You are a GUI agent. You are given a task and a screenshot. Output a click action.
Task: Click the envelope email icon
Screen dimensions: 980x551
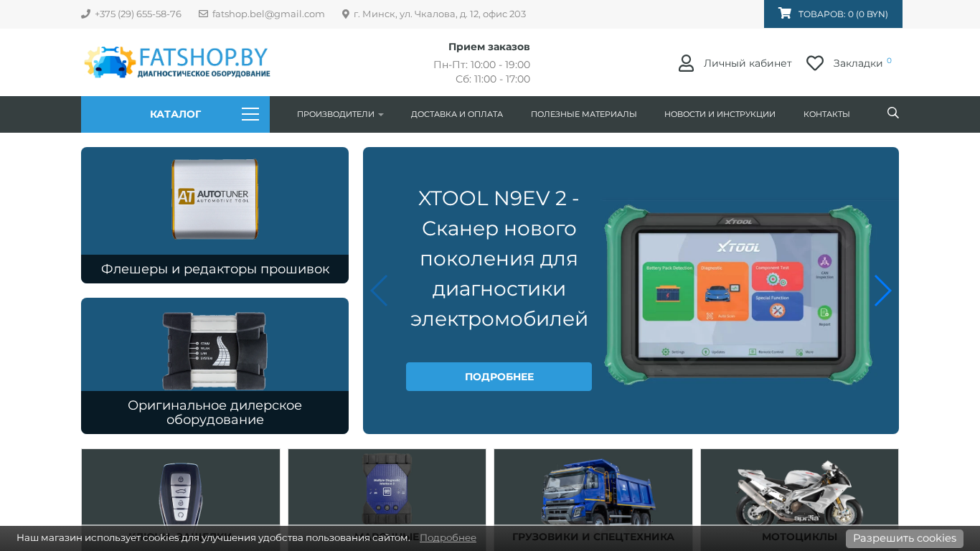click(x=203, y=14)
